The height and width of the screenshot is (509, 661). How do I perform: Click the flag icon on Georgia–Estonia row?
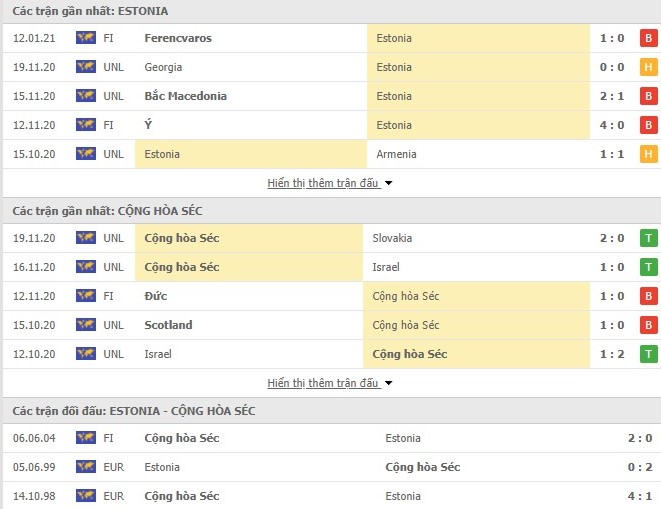[85, 67]
